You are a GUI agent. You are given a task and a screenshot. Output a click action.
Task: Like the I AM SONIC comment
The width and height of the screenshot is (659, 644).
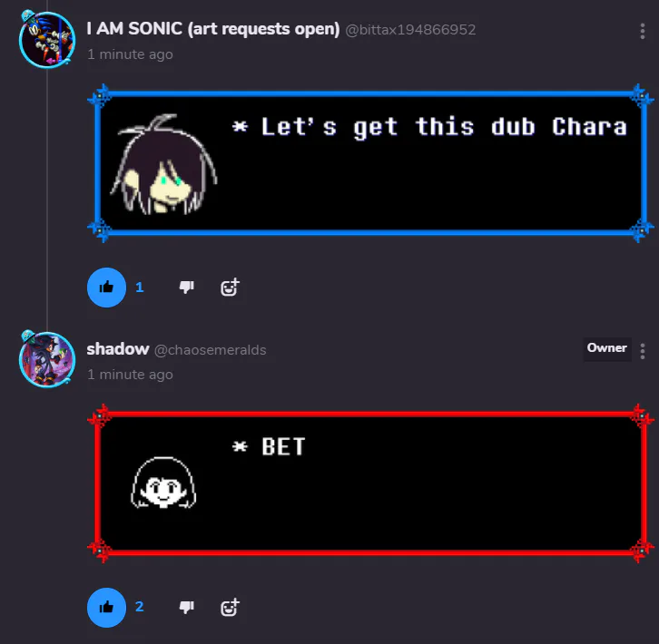coord(106,288)
